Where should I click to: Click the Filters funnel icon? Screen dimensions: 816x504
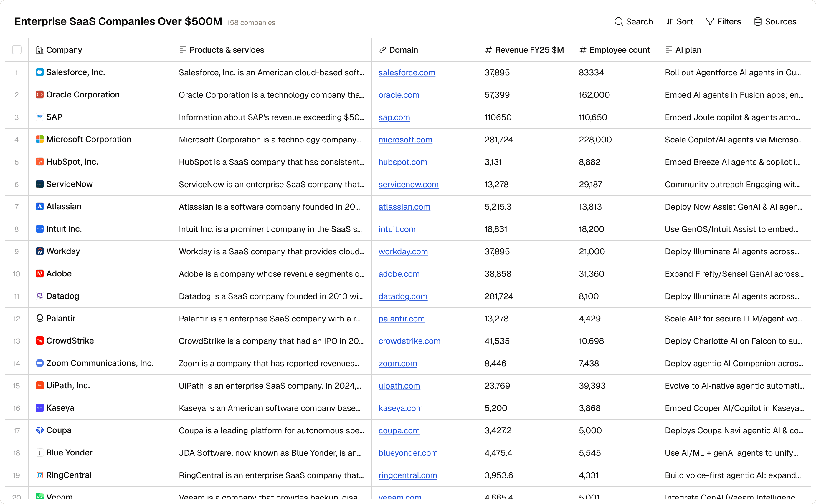tap(710, 22)
